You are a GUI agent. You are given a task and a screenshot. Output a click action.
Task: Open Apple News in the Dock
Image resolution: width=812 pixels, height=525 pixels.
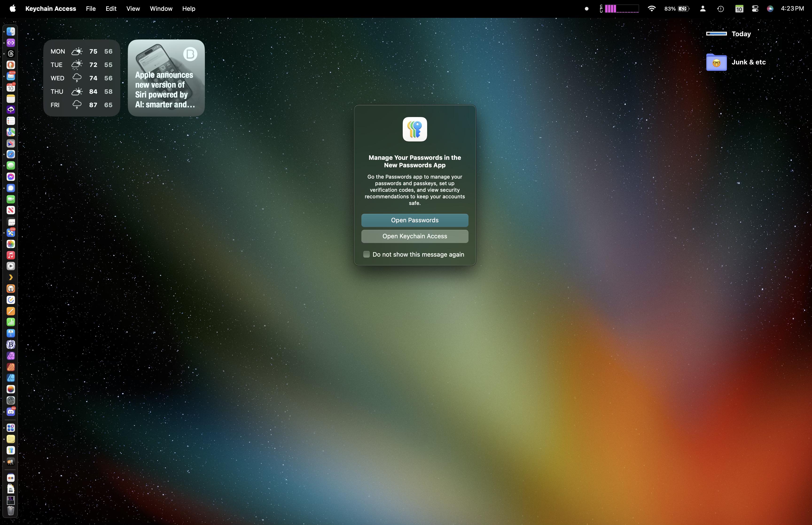11,210
